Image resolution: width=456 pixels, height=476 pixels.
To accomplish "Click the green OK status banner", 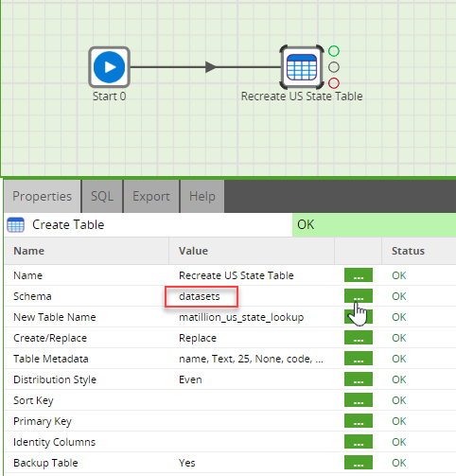I will (374, 225).
